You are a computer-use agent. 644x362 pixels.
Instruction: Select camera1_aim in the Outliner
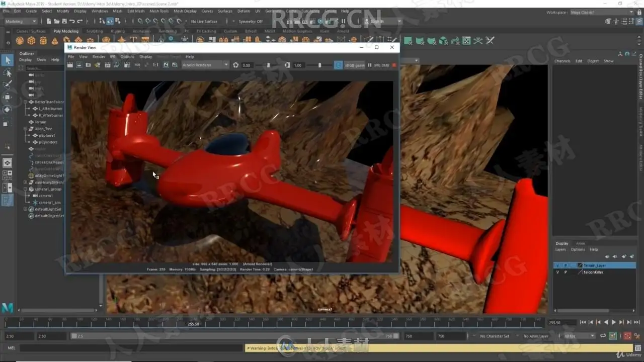tap(49, 202)
